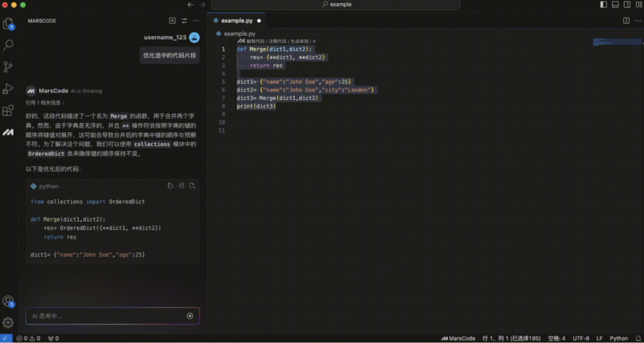Change the LF end of line sequence
Image resolution: width=644 pixels, height=343 pixels.
pos(600,338)
